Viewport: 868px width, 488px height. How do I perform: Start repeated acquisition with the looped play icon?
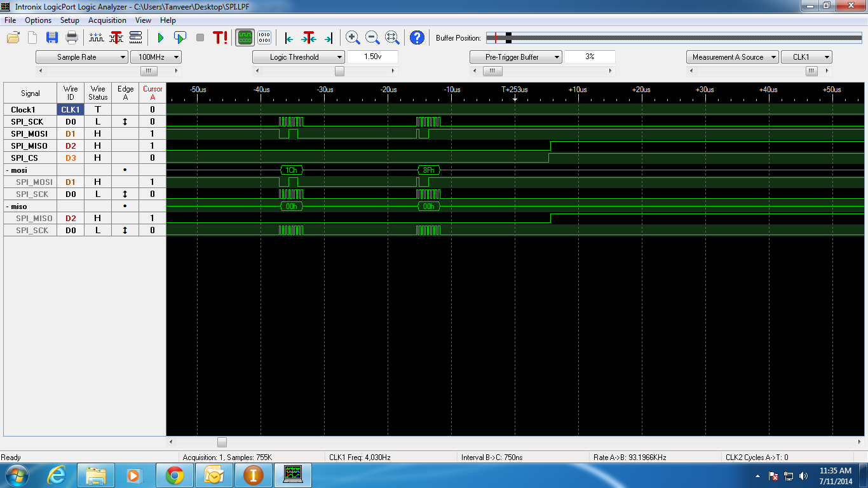pyautogui.click(x=180, y=37)
